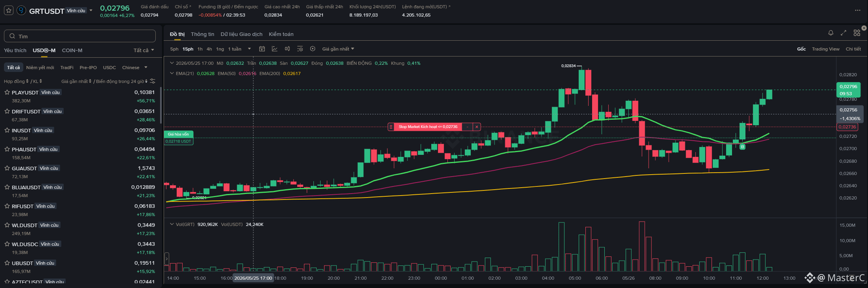Screen dimensions: 868x288
Task: Star WLDUSDT as favorite
Action: pos(7,225)
